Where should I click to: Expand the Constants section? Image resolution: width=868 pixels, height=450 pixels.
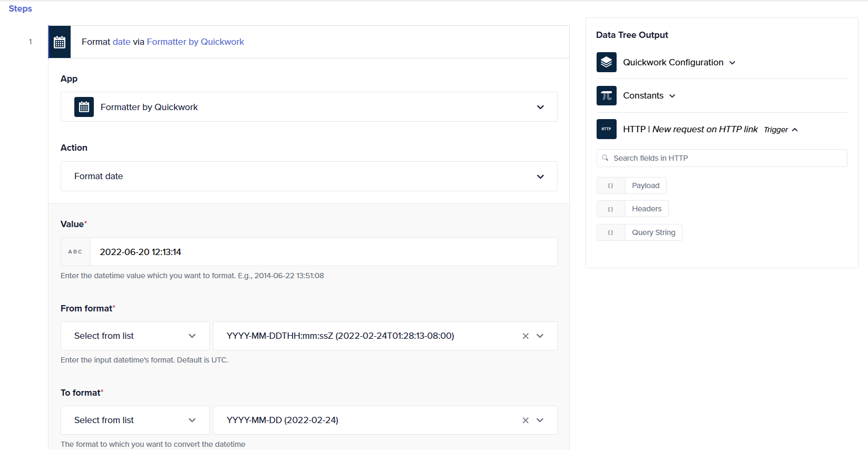(x=672, y=96)
